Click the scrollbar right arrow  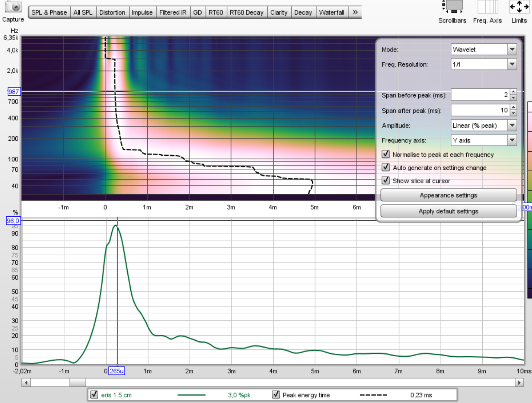519,382
